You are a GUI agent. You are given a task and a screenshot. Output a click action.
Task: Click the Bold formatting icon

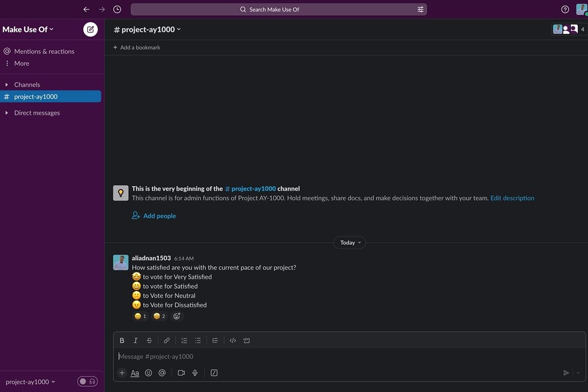pos(122,341)
